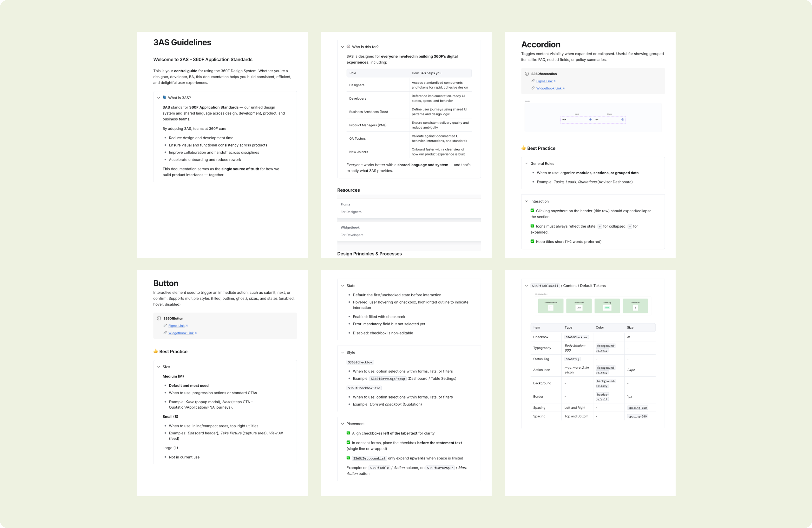Collapse the General Rules section
Image resolution: width=812 pixels, height=528 pixels.
527,163
